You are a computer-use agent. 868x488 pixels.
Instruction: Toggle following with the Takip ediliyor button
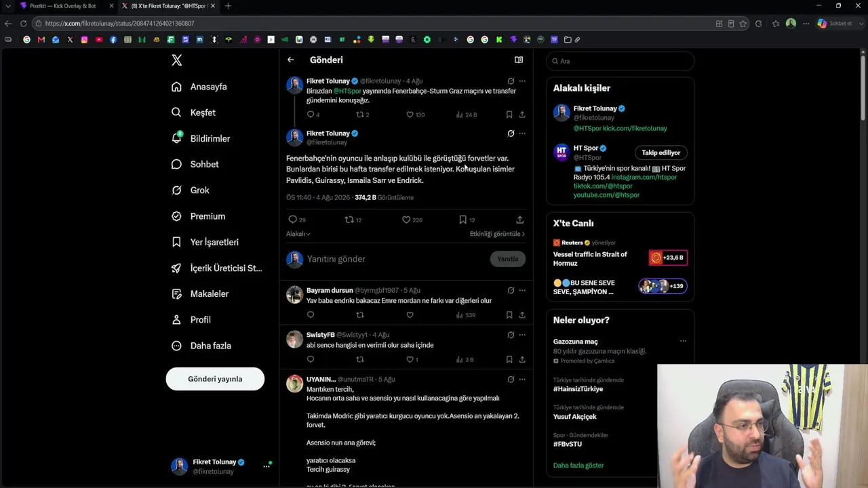coord(660,152)
